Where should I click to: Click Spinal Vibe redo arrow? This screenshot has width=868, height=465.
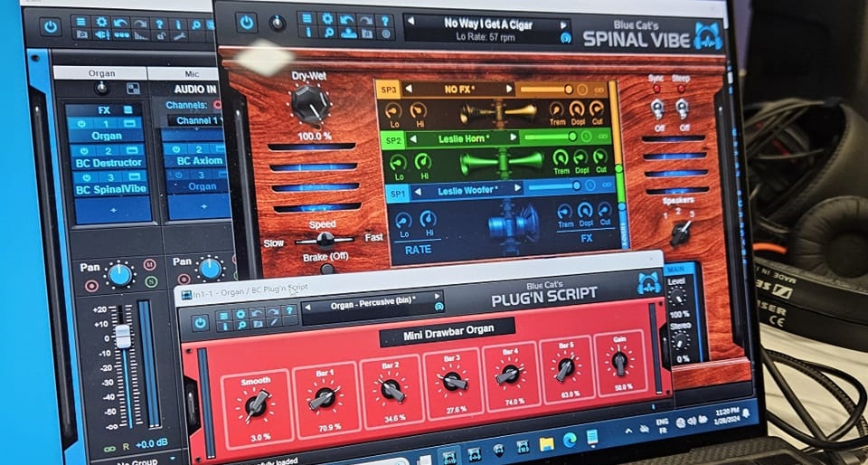click(x=366, y=20)
